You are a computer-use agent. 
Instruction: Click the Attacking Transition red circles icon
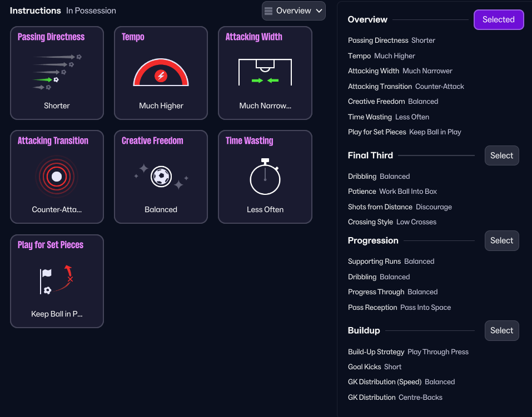click(57, 177)
